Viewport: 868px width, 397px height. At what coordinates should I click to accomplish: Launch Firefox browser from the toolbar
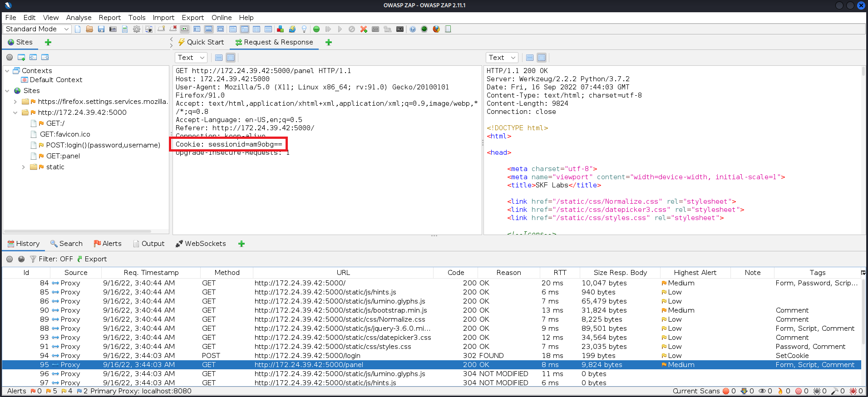click(x=436, y=29)
